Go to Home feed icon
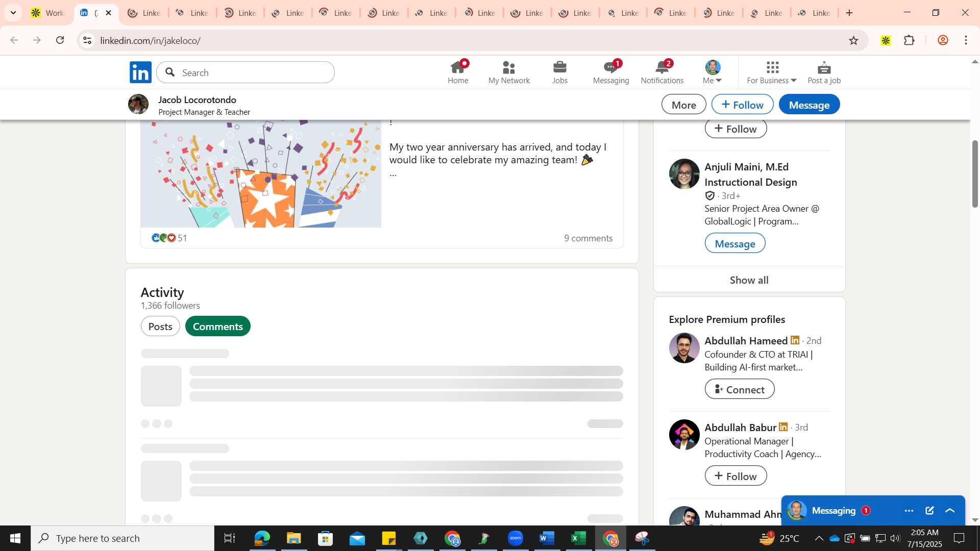This screenshot has height=551, width=980. [x=458, y=72]
